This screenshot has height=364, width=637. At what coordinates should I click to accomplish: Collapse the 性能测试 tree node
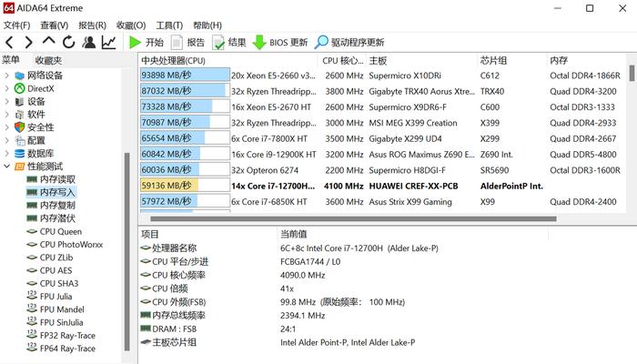click(x=6, y=167)
